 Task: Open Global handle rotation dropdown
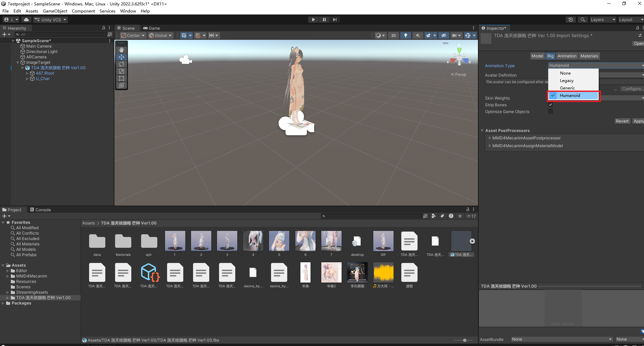point(161,35)
